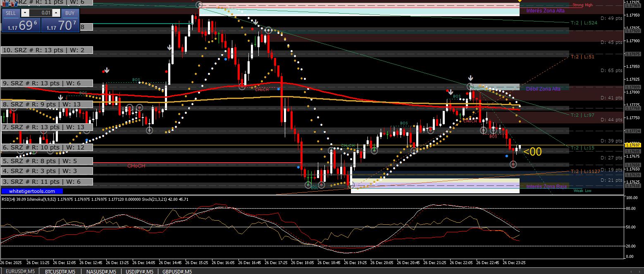Increase lot volume with the up arrow
Viewport: 644px width, 274px height.
pos(56,13)
